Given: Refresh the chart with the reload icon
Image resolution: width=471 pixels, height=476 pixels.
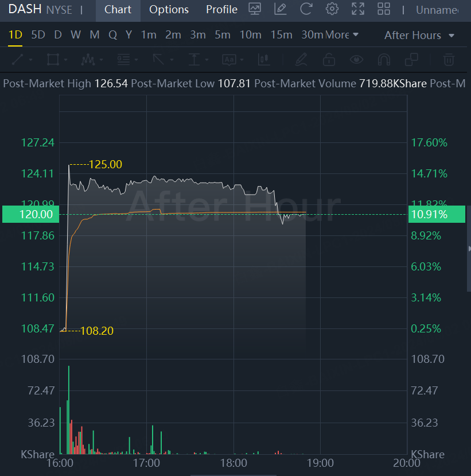Looking at the screenshot, I should coord(306,9).
